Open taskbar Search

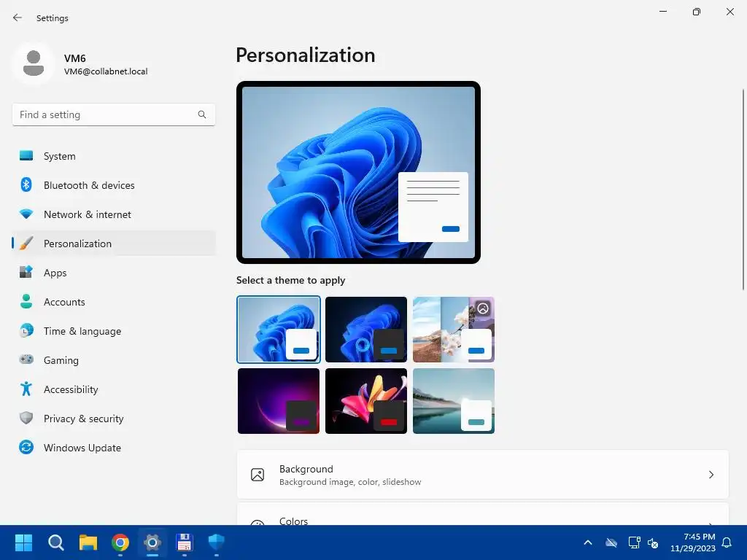click(x=55, y=542)
